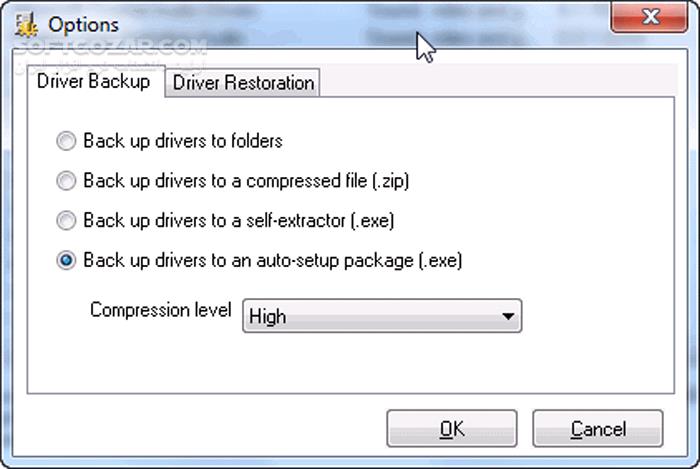Image resolution: width=700 pixels, height=469 pixels.
Task: Click the 'compressed file (.zip)' option label text
Action: (246, 181)
